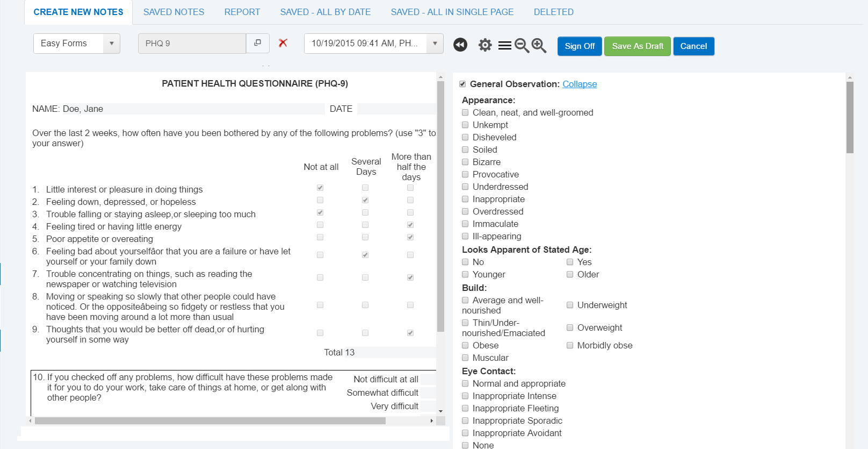Check the Morbidly obse build checkbox
The width and height of the screenshot is (868, 449).
(x=570, y=345)
